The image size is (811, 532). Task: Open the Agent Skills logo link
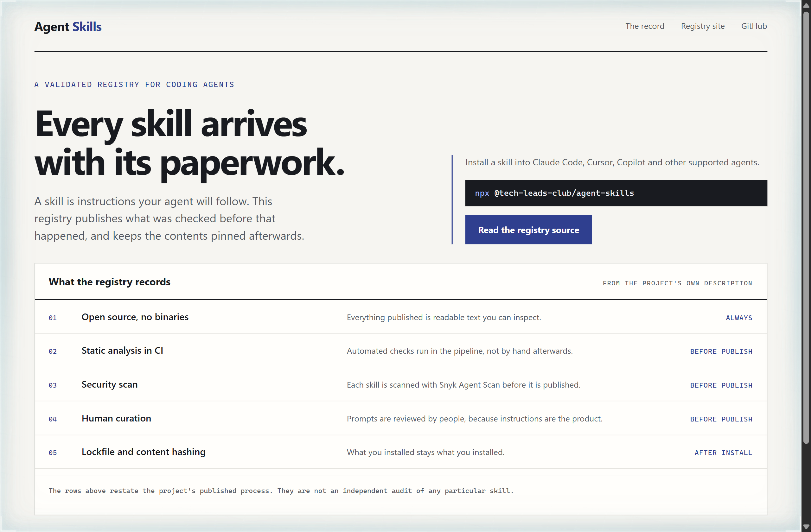pos(68,27)
